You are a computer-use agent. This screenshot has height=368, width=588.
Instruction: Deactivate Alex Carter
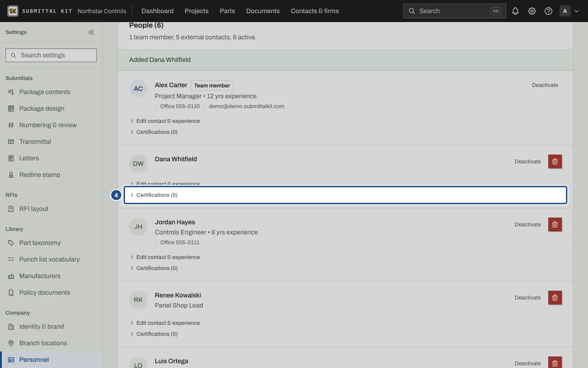[x=545, y=85]
